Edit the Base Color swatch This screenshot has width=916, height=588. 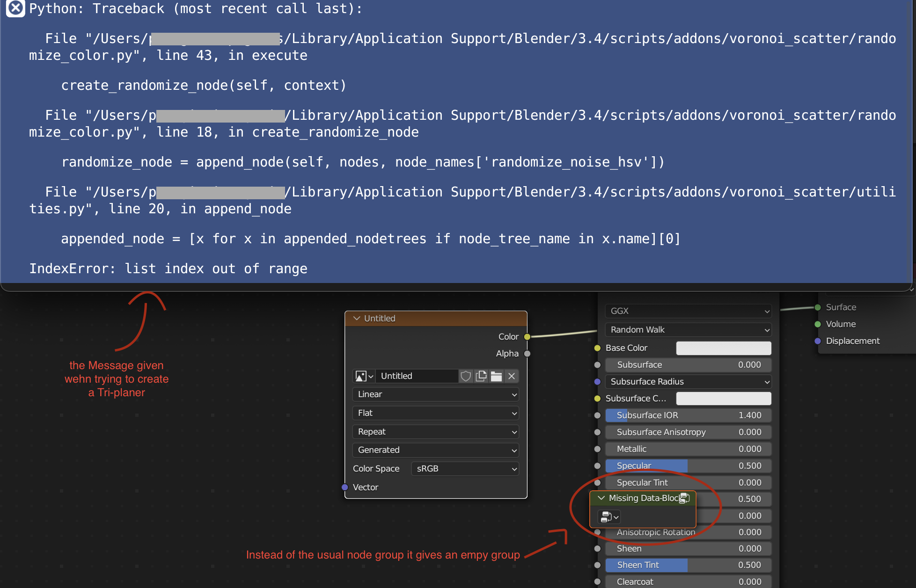(x=723, y=348)
